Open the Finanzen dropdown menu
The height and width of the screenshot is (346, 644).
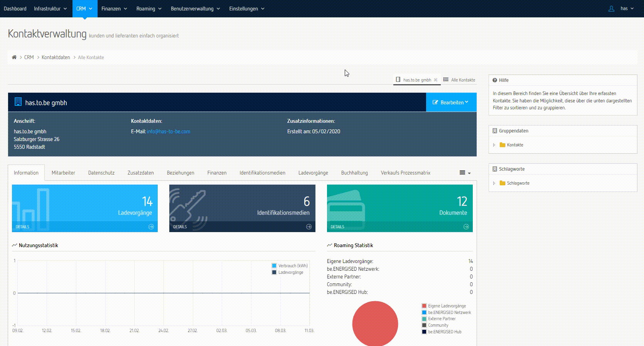(114, 8)
